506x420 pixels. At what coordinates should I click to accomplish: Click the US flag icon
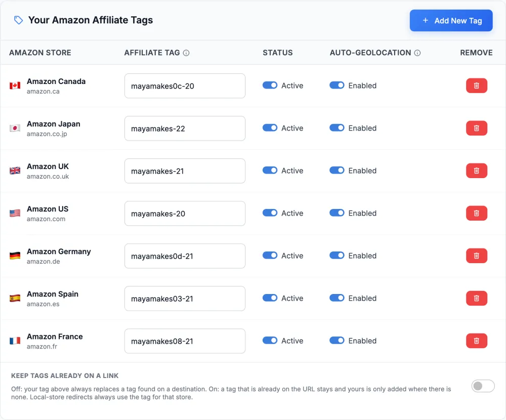coord(15,214)
